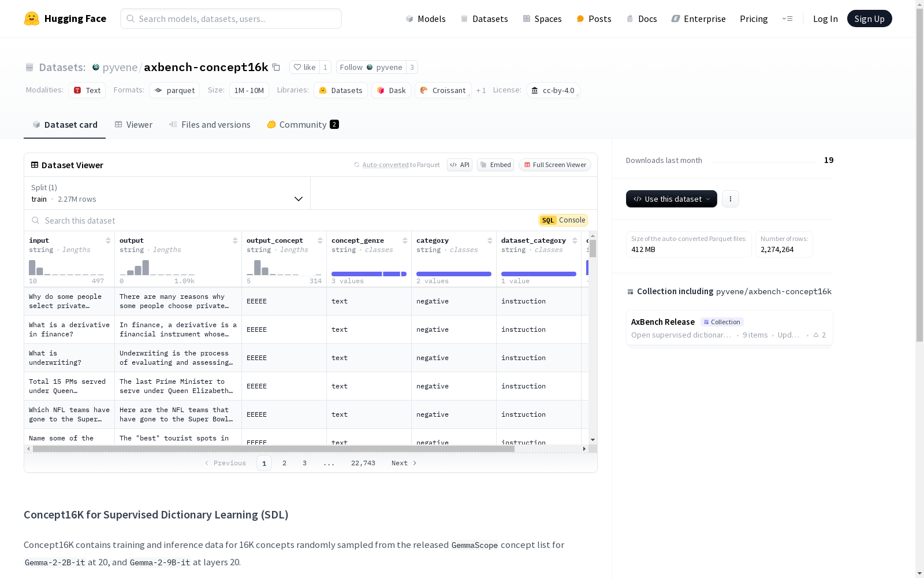
Task: Click the Dask library tag
Action: coord(392,90)
